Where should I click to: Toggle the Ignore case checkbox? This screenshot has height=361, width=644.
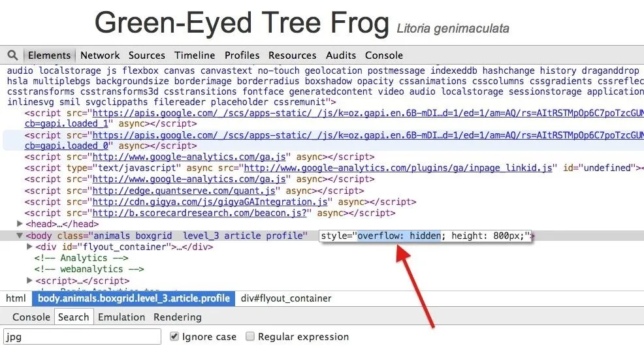click(174, 336)
